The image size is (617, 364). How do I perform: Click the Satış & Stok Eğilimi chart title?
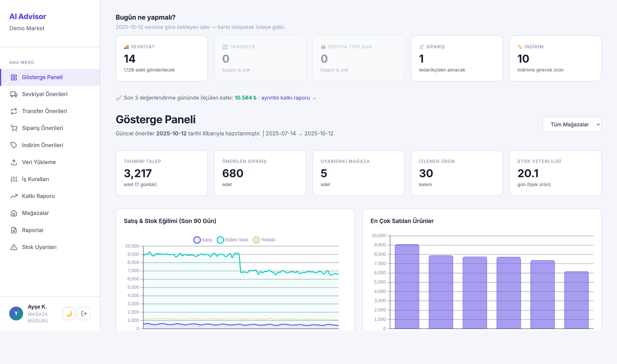170,221
